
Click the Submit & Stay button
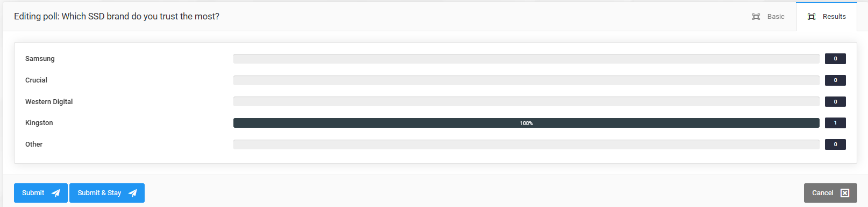point(107,193)
